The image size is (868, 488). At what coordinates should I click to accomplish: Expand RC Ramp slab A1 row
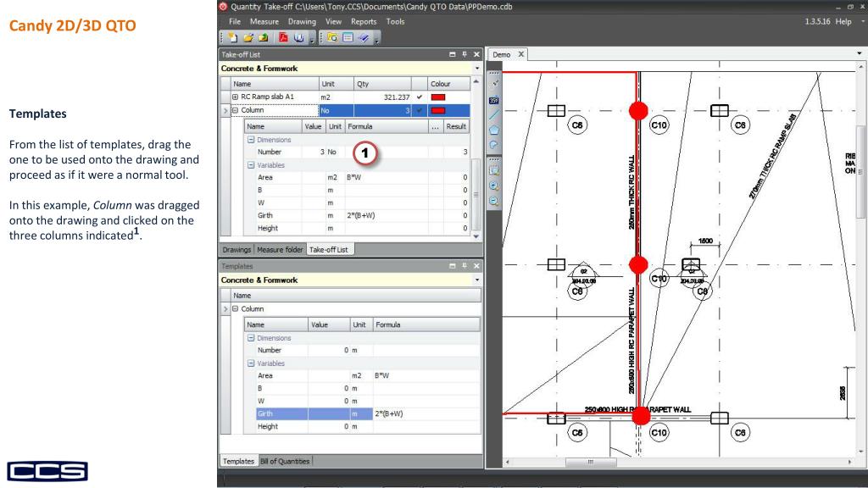pyautogui.click(x=236, y=97)
